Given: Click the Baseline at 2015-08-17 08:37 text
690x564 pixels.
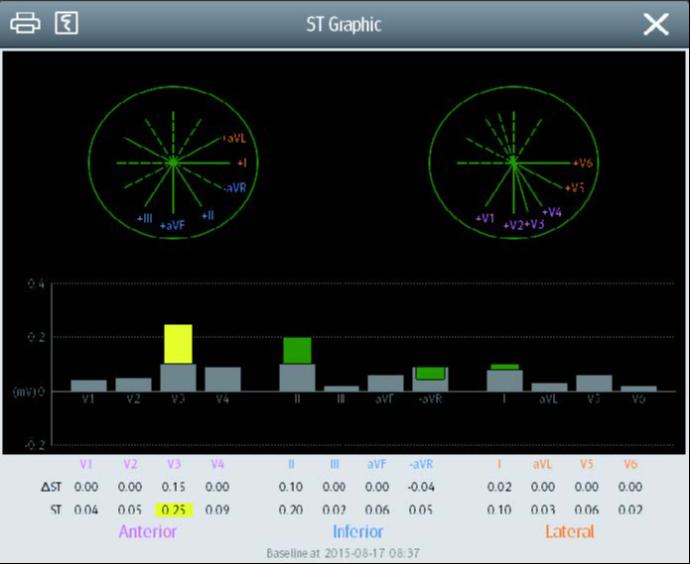Looking at the screenshot, I should 344,552.
